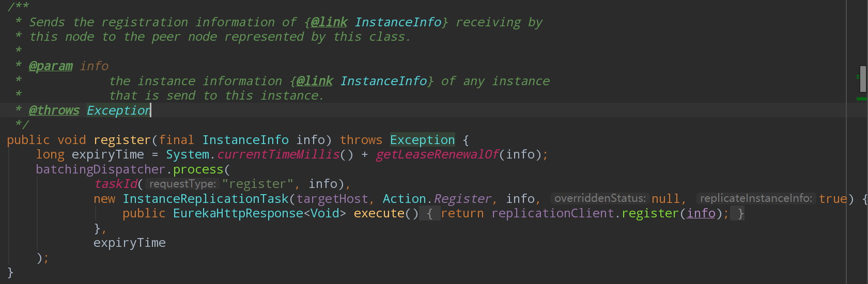Click the @param Javadoc tag
The height and width of the screenshot is (284, 868).
(51, 66)
